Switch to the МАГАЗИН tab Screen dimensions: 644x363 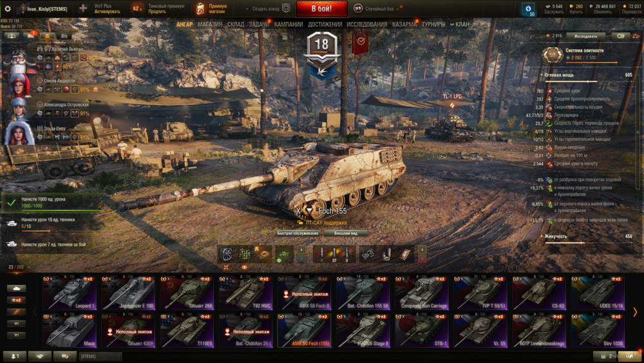pyautogui.click(x=210, y=25)
